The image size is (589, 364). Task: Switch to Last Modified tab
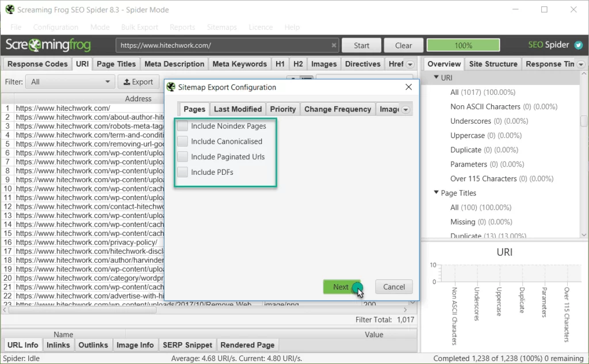pos(238,109)
